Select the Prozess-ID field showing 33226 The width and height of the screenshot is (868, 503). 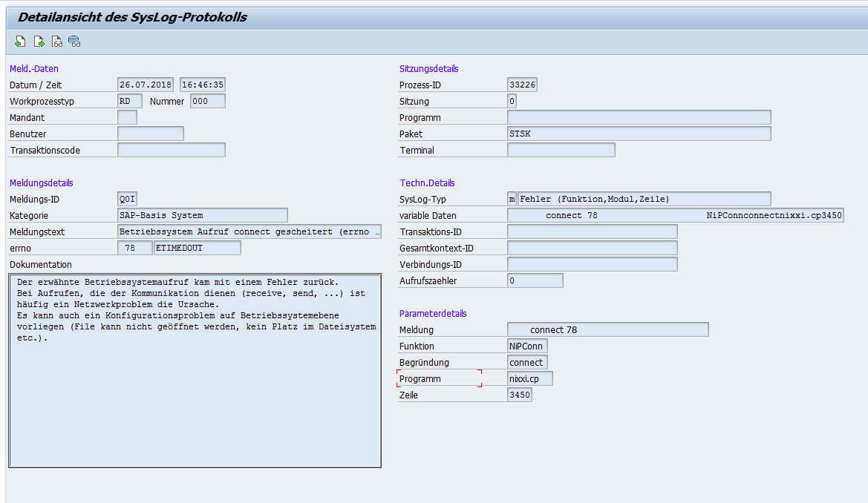point(522,85)
